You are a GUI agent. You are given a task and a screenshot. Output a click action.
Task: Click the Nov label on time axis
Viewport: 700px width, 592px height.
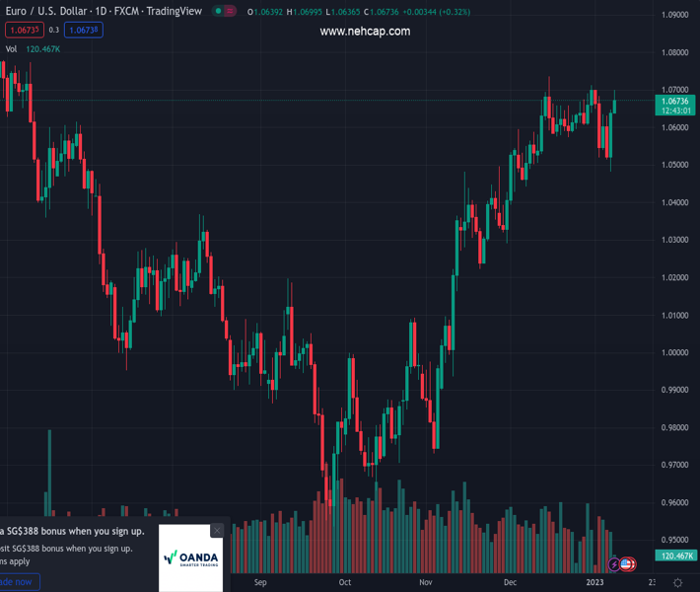pos(426,582)
